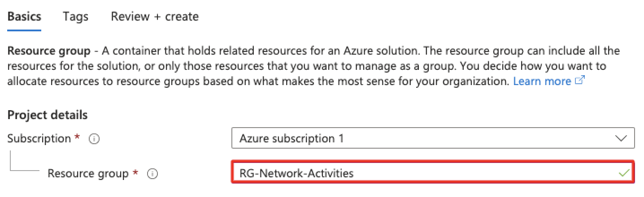The width and height of the screenshot is (644, 197).
Task: Click the description paragraph about allocating resources
Action: point(314,66)
